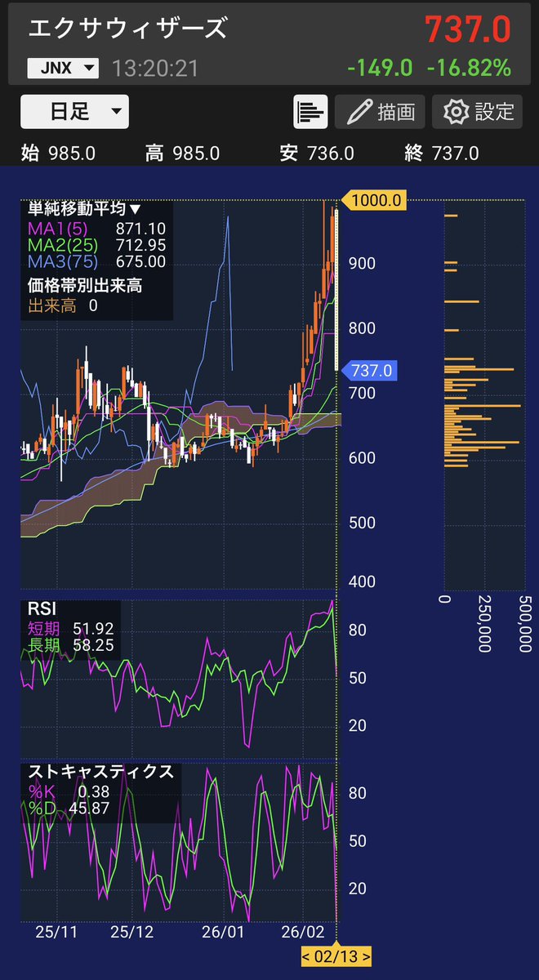Image resolution: width=539 pixels, height=980 pixels.
Task: Click the -16.82% change percentage
Action: pyautogui.click(x=469, y=69)
